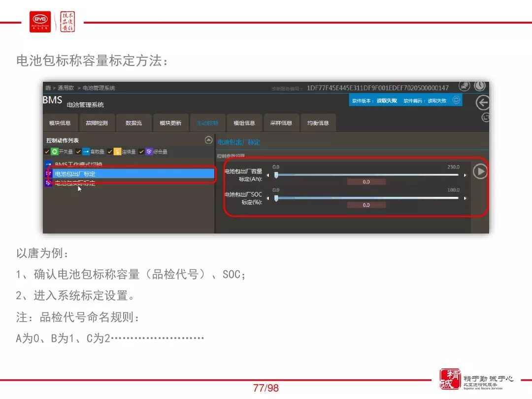Open the 采样信息 tab
Viewport: 532px width, 399px height.
coord(281,123)
